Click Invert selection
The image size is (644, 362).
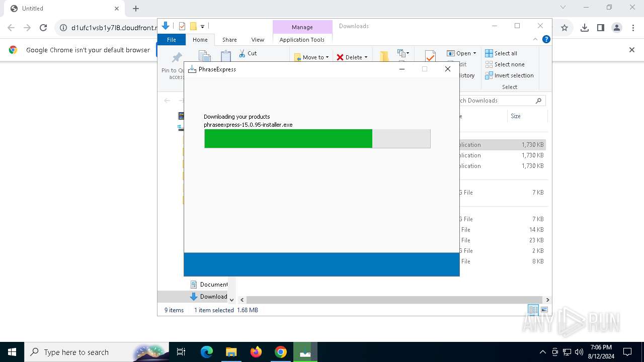click(x=509, y=75)
